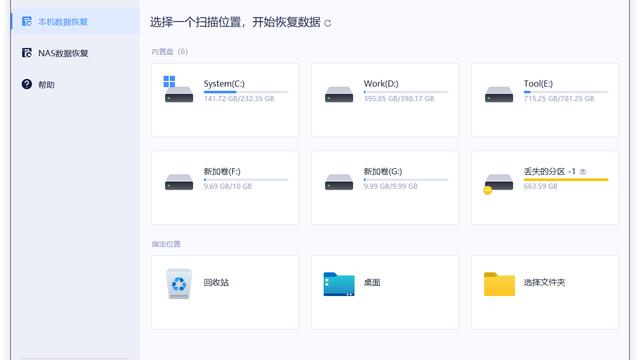Click the 丢失的分区 -1 label
Image resolution: width=640 pixels, height=360 pixels.
[x=550, y=171]
